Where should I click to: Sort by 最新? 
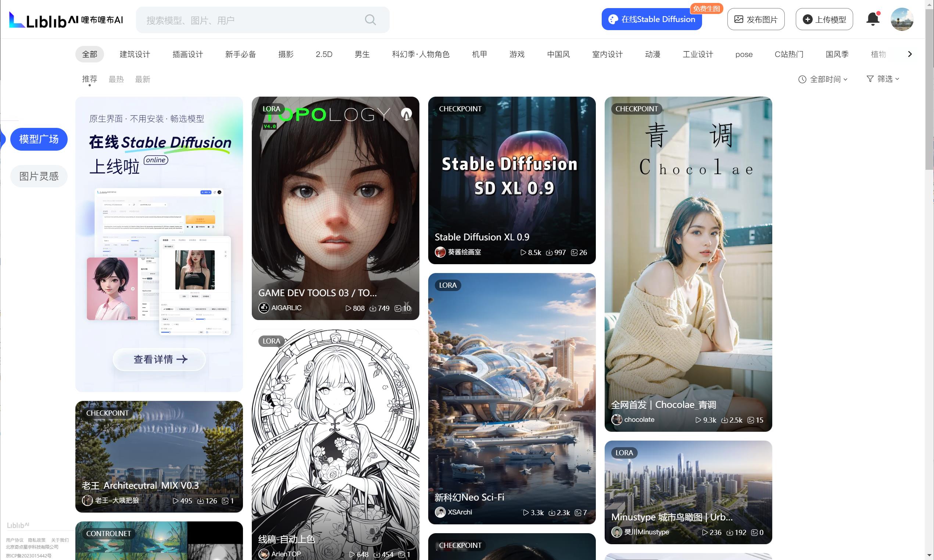point(143,79)
